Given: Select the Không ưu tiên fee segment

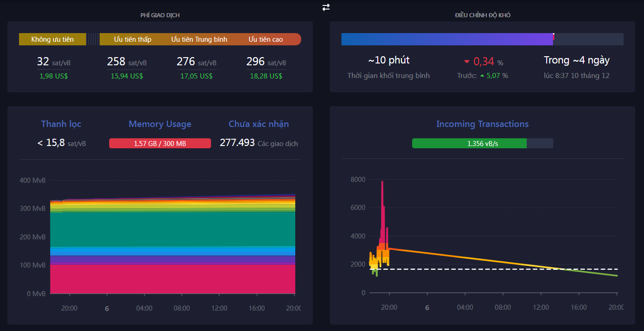Looking at the screenshot, I should [53, 39].
